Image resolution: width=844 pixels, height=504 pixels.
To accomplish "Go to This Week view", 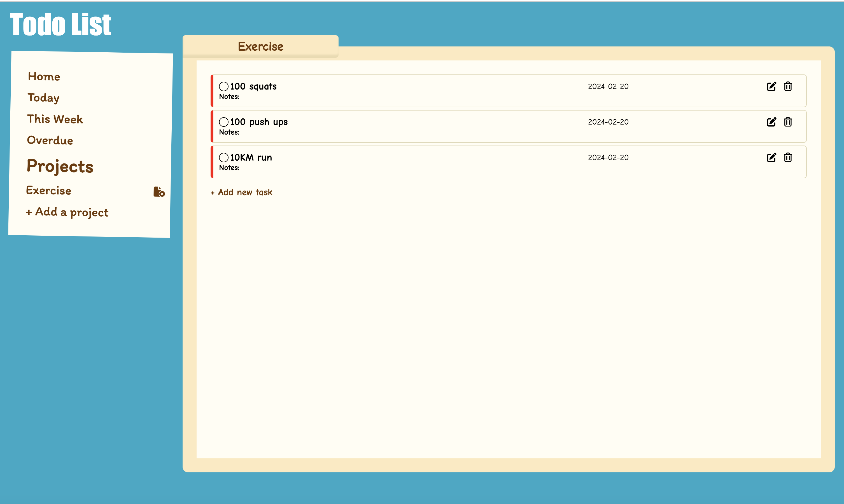I will [55, 119].
